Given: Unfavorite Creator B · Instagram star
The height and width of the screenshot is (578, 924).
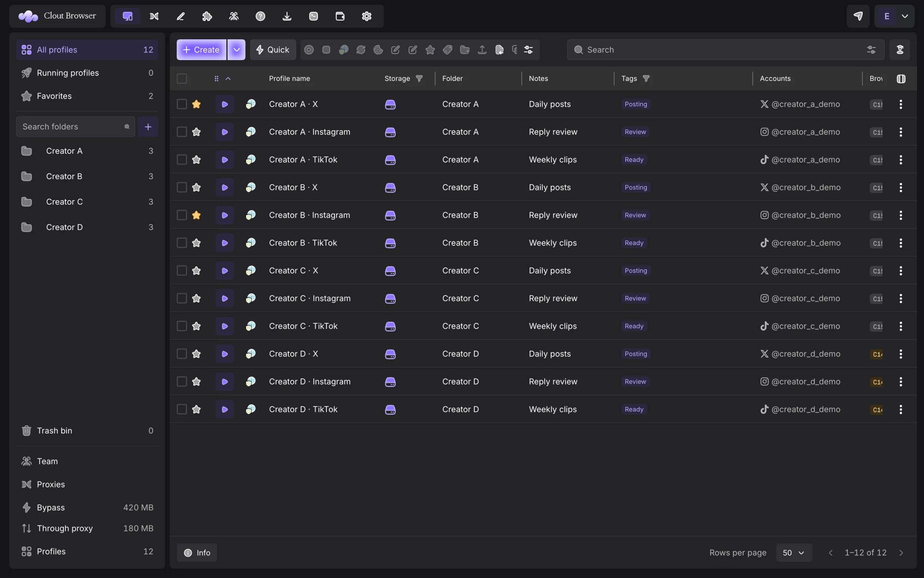Looking at the screenshot, I should tap(196, 215).
